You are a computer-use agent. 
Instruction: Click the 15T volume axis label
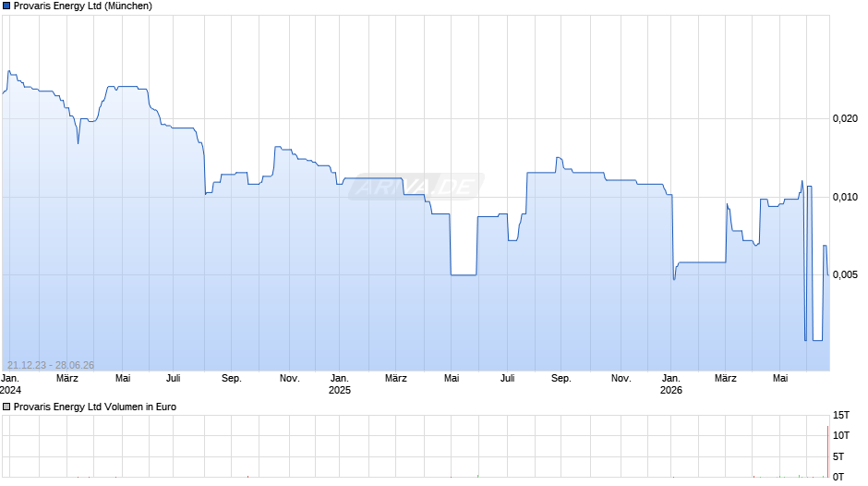click(x=841, y=415)
